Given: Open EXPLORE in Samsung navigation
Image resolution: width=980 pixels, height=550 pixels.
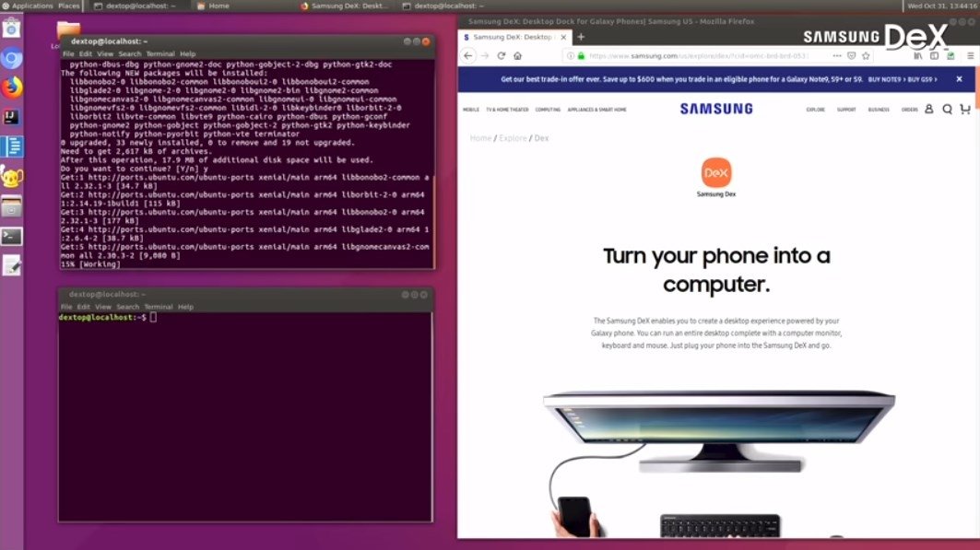Looking at the screenshot, I should [816, 110].
